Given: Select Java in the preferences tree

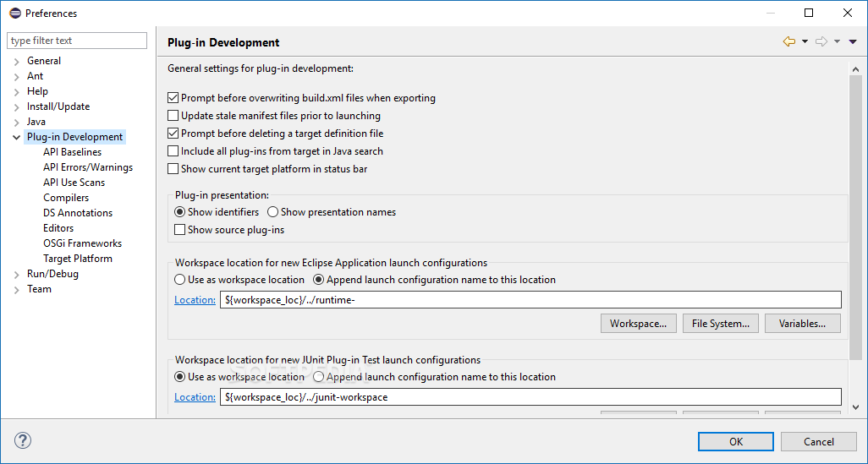Looking at the screenshot, I should (x=36, y=122).
